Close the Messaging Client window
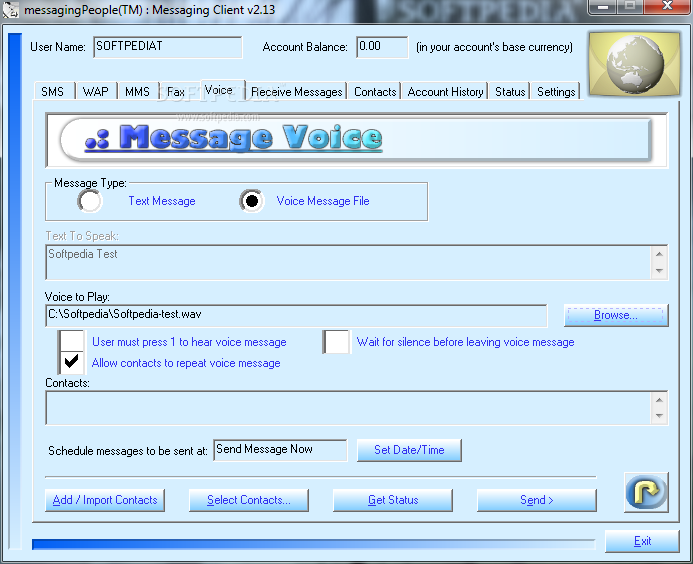This screenshot has width=693, height=564. click(x=667, y=7)
